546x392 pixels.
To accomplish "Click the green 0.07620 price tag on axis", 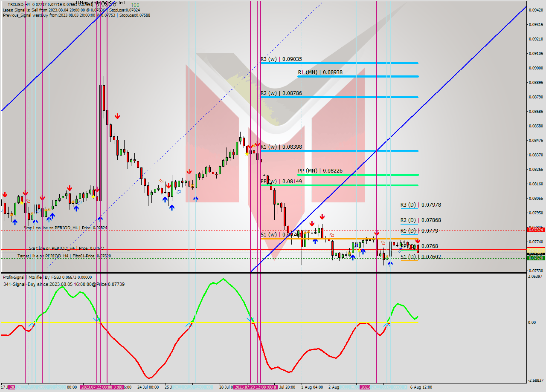I will pyautogui.click(x=536, y=258).
